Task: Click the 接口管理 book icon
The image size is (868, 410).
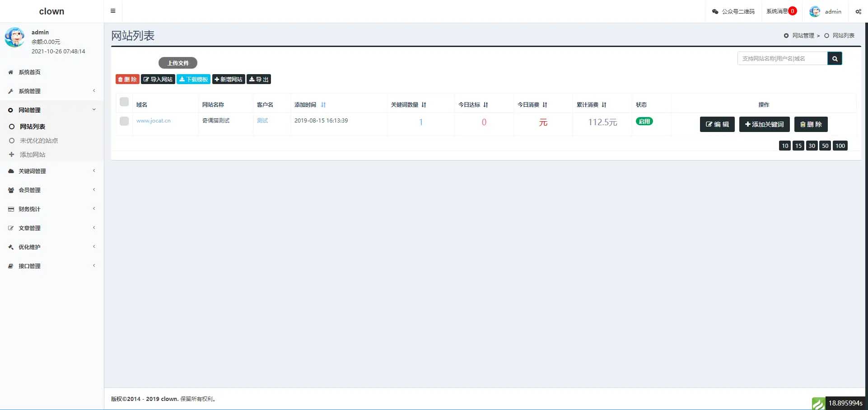Action: point(11,266)
